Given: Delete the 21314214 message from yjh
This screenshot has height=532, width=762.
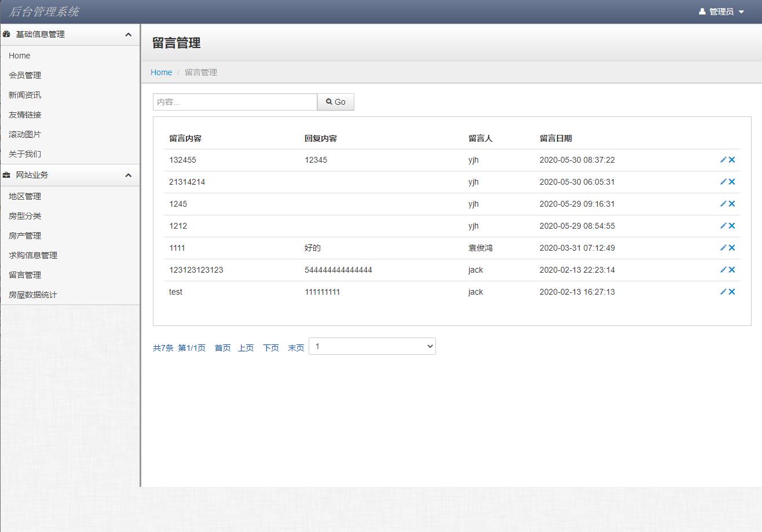Looking at the screenshot, I should tap(731, 182).
